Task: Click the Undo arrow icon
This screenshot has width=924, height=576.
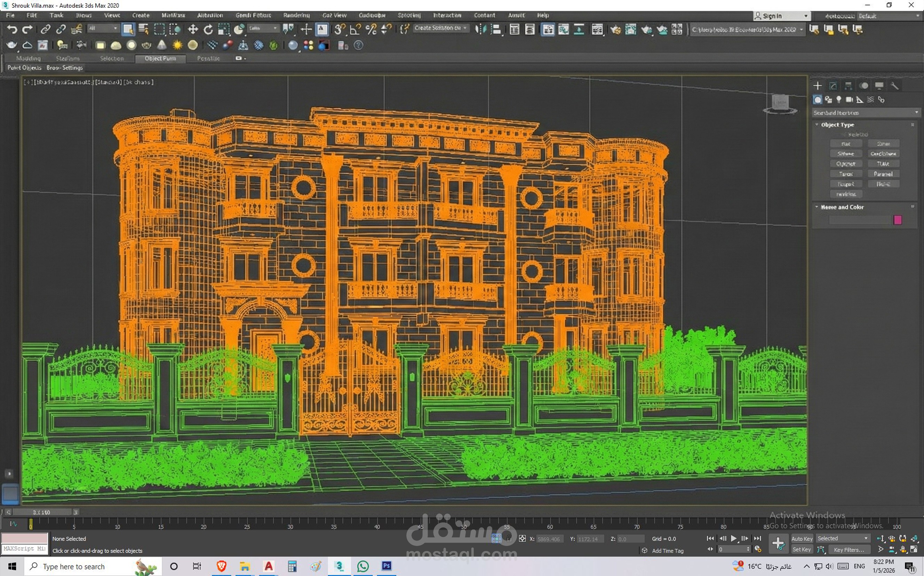Action: (12, 29)
